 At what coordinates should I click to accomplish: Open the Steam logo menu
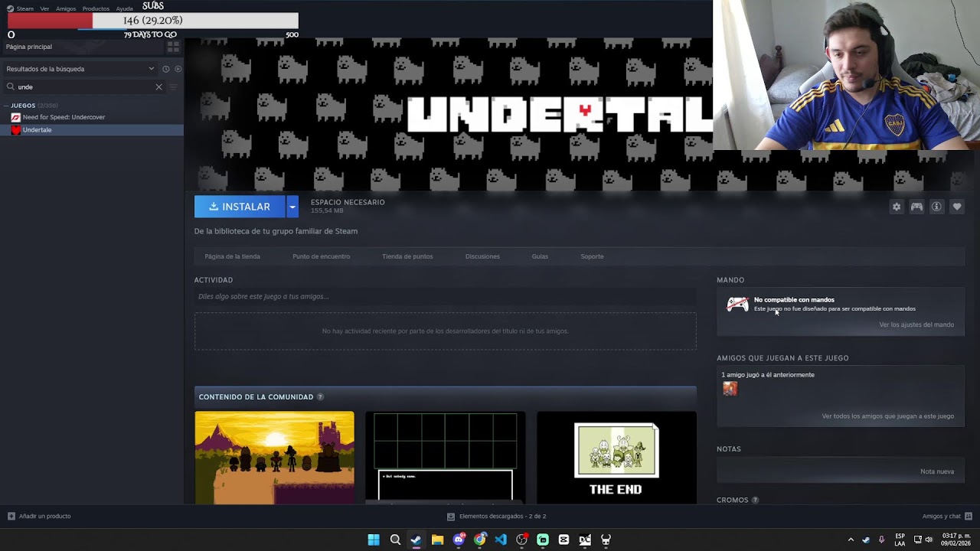click(x=21, y=8)
